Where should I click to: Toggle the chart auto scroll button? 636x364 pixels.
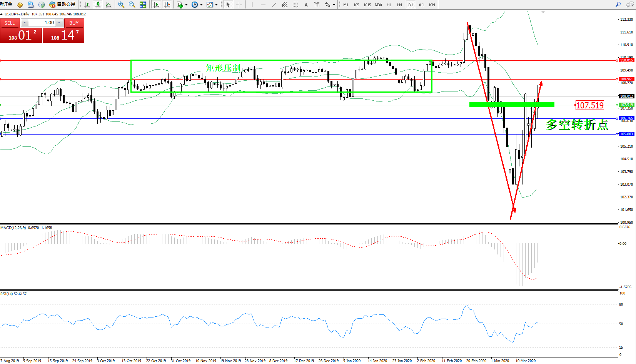tap(156, 5)
